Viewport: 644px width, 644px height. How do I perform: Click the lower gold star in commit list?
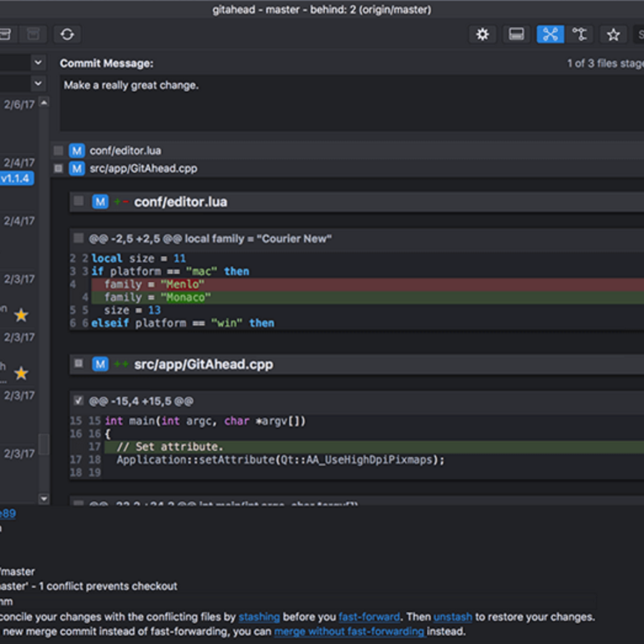coord(21,373)
